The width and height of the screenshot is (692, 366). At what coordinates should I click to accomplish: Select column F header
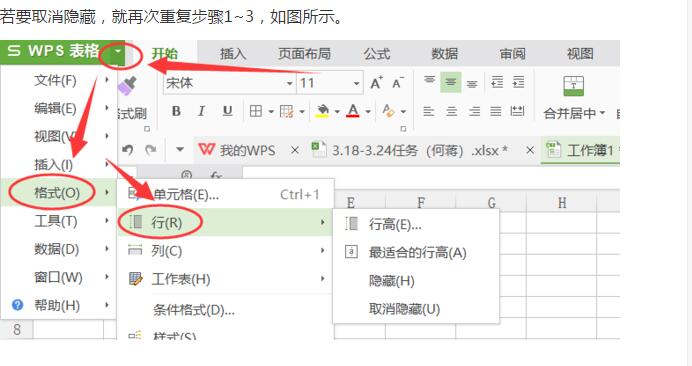click(x=421, y=203)
